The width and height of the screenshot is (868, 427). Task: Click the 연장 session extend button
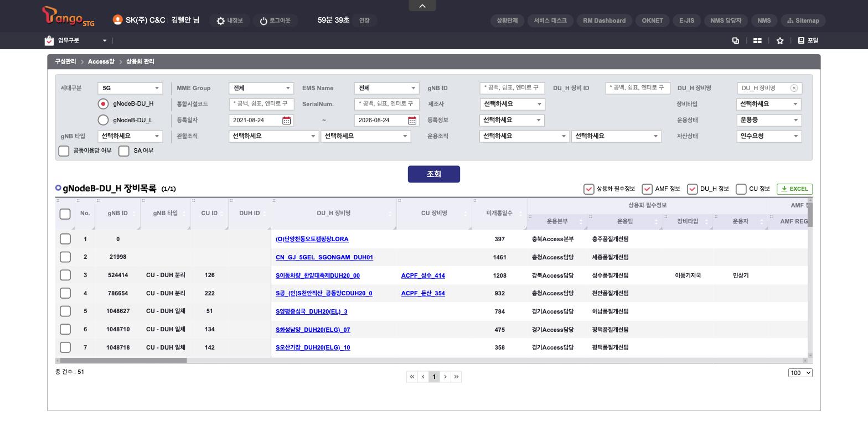[364, 20]
